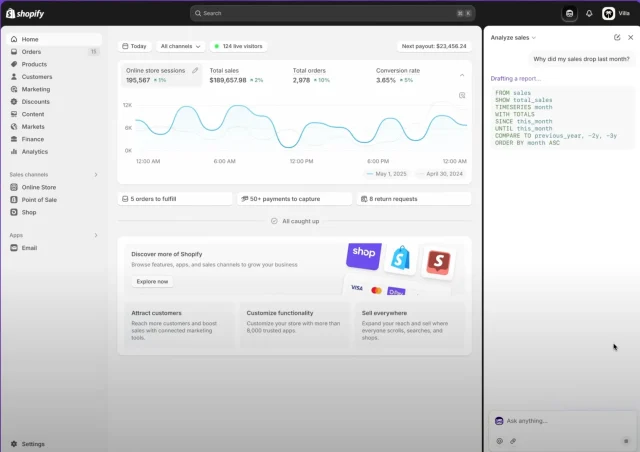Go to Customers in the sidebar

pyautogui.click(x=54, y=77)
